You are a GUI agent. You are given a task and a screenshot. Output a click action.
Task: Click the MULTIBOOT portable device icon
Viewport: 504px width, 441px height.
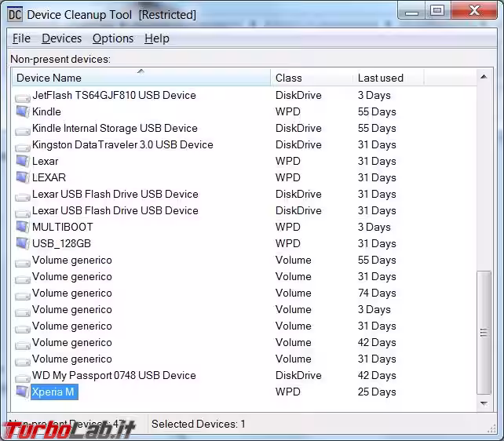(22, 227)
